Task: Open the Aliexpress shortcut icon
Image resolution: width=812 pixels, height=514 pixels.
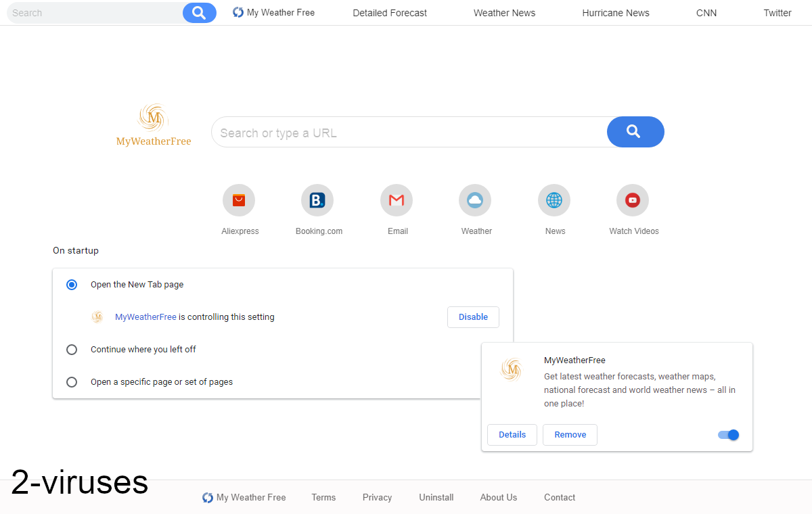Action: (x=239, y=200)
